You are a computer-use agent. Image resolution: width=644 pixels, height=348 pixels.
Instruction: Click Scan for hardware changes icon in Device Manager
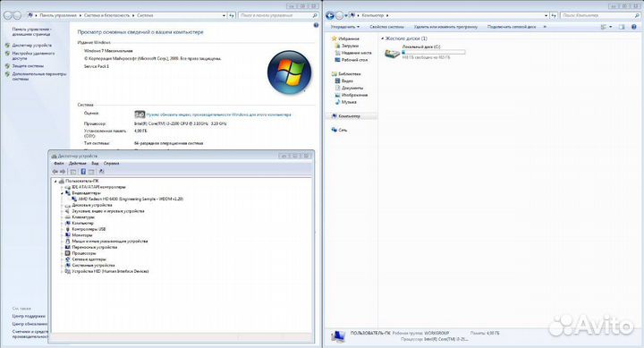[101, 172]
